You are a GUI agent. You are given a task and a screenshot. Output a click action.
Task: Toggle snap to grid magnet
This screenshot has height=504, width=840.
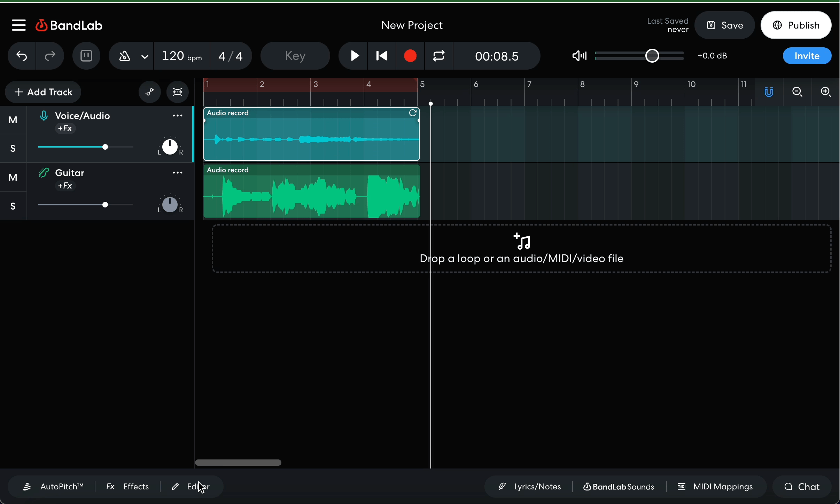coord(769,92)
